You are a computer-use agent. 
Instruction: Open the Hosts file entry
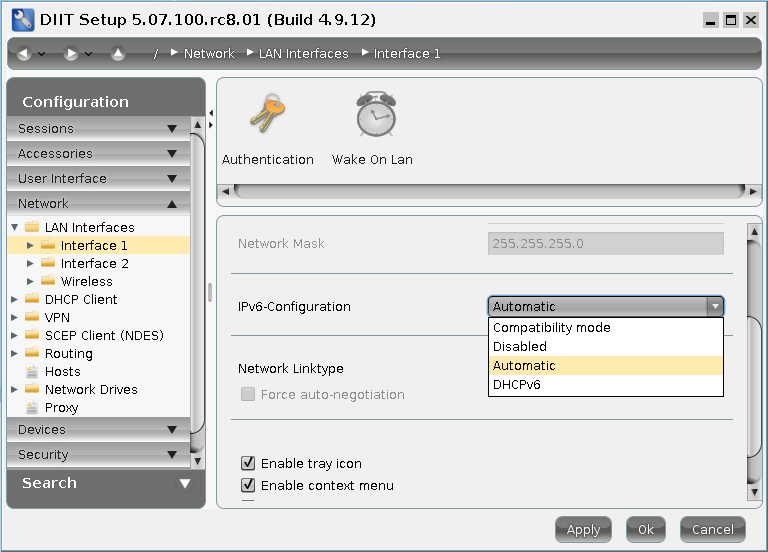tap(62, 371)
